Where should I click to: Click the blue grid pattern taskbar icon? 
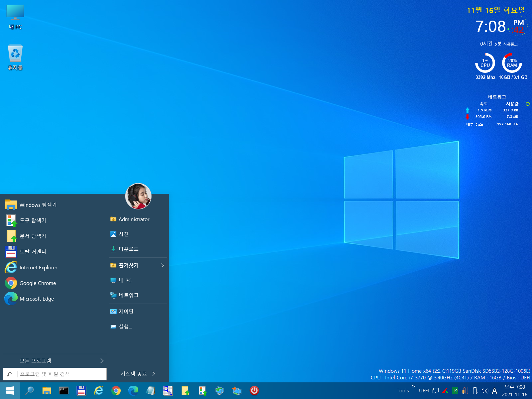point(168,391)
